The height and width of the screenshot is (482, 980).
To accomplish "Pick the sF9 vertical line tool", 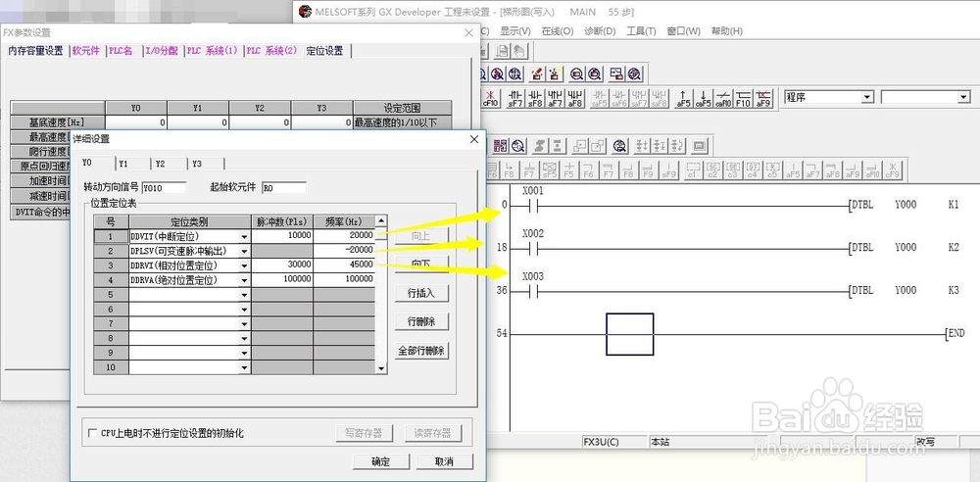I will click(x=668, y=170).
